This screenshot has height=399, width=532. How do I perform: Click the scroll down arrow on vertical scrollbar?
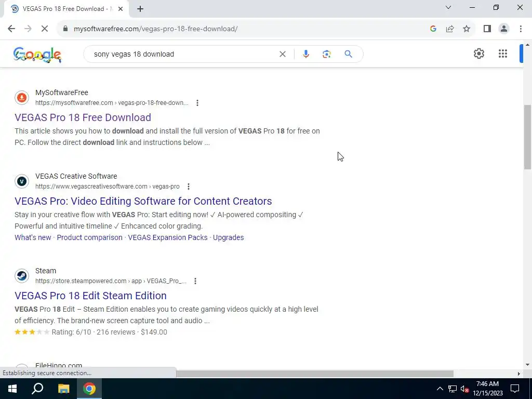point(528,365)
